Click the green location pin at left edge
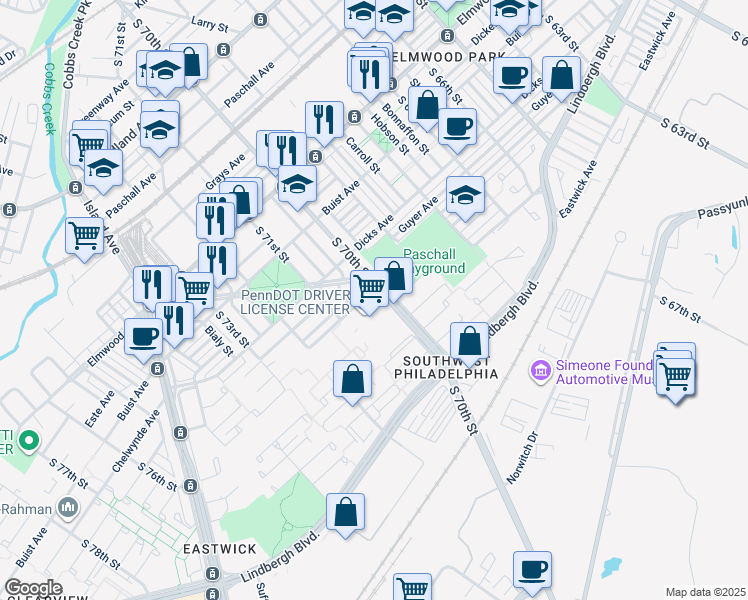 [x=29, y=439]
